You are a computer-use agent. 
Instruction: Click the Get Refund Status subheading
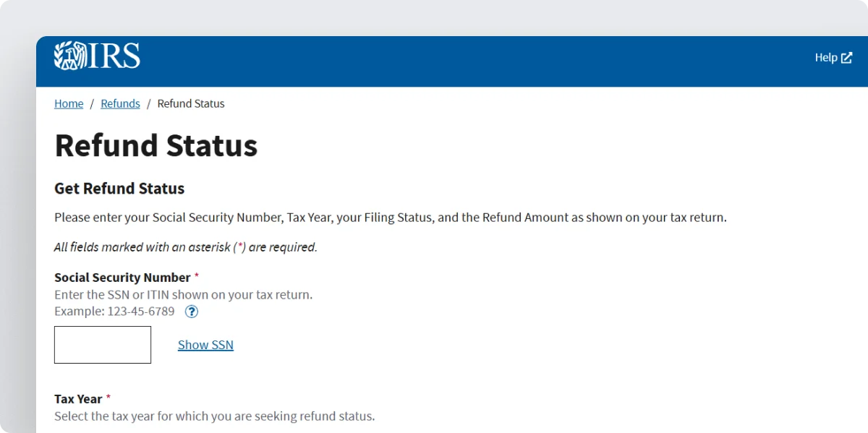tap(119, 188)
